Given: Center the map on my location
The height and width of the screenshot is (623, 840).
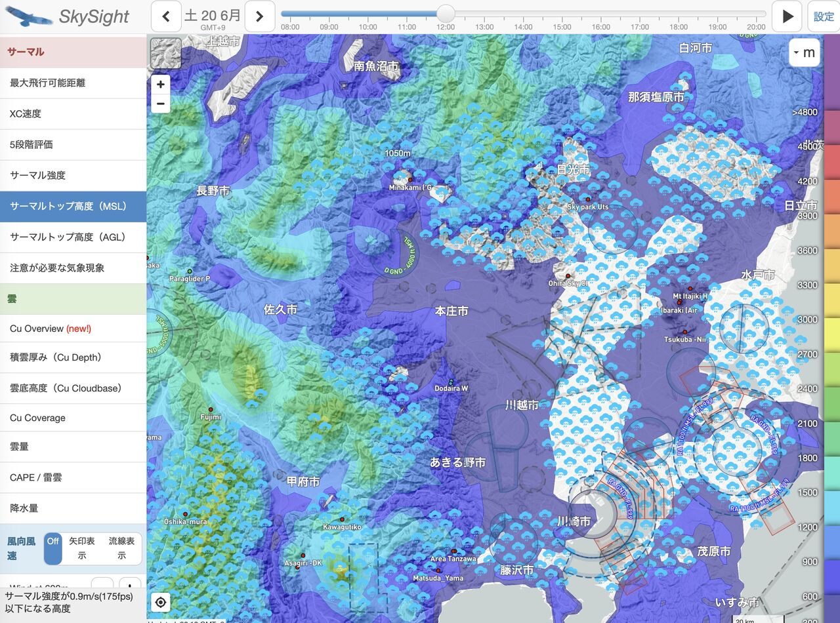Looking at the screenshot, I should point(161,602).
